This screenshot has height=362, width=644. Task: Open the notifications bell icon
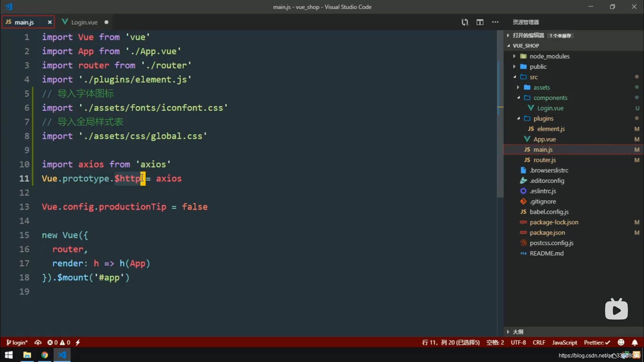click(x=635, y=342)
